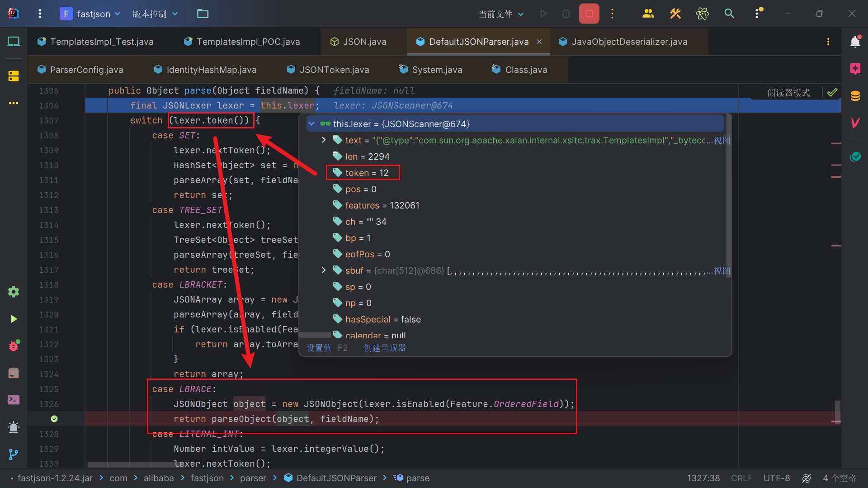This screenshot has height=488, width=868.
Task: Switch to System.java tab
Action: 430,70
